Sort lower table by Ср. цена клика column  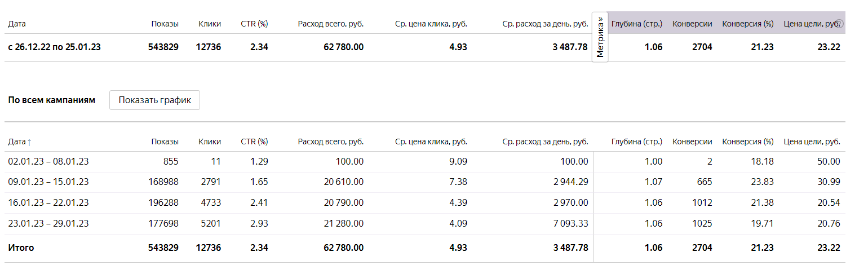(431, 142)
